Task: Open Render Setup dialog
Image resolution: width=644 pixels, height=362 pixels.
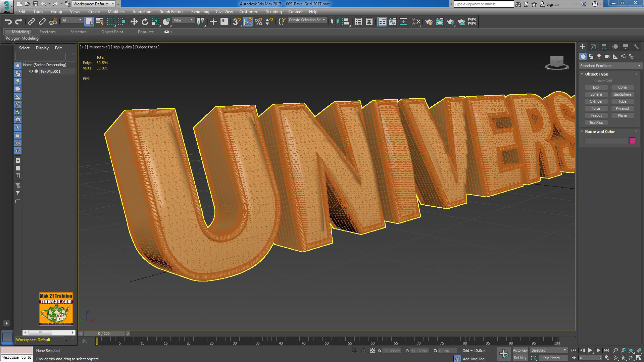Action: tap(429, 22)
